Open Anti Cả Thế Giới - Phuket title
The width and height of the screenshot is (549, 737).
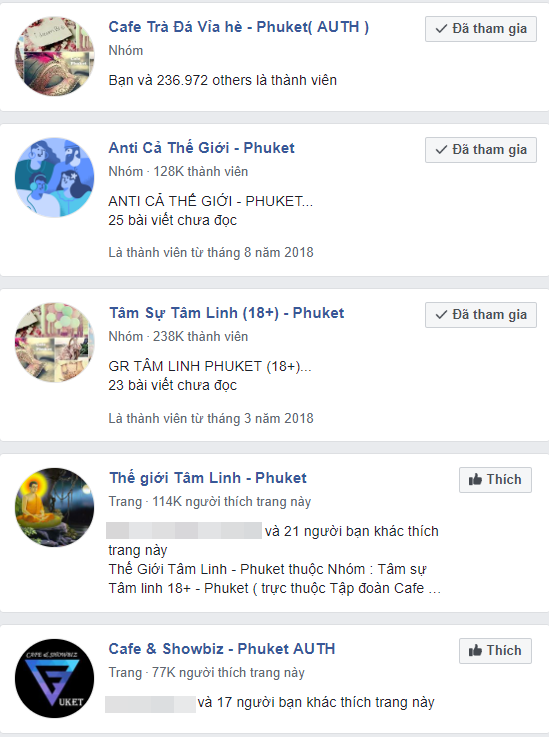tap(202, 148)
